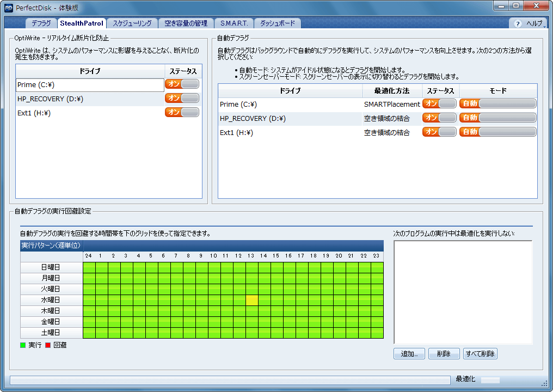Select the 火曜日 row header
Image resolution: width=553 pixels, height=392 pixels.
(x=52, y=289)
